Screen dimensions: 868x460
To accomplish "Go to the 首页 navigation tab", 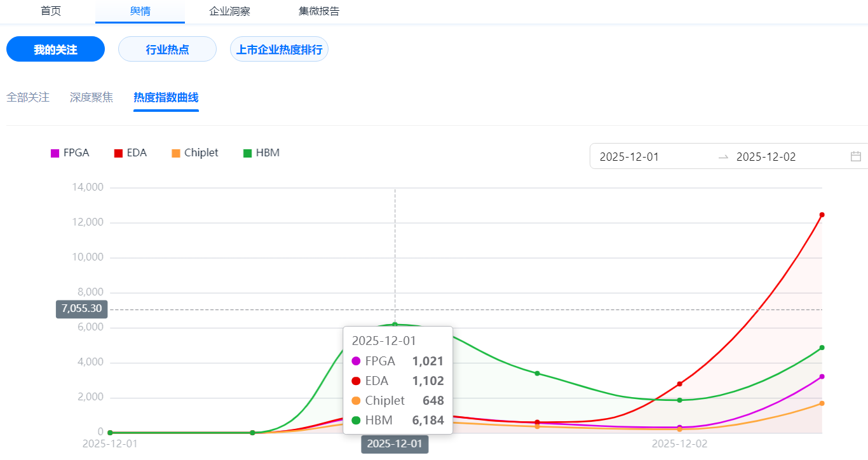I will [x=51, y=11].
